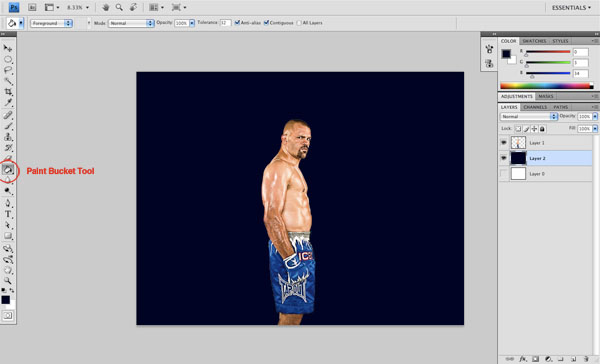Viewport: 600px width, 364px height.
Task: Hide Layer 2 using eye icon
Action: click(x=504, y=158)
